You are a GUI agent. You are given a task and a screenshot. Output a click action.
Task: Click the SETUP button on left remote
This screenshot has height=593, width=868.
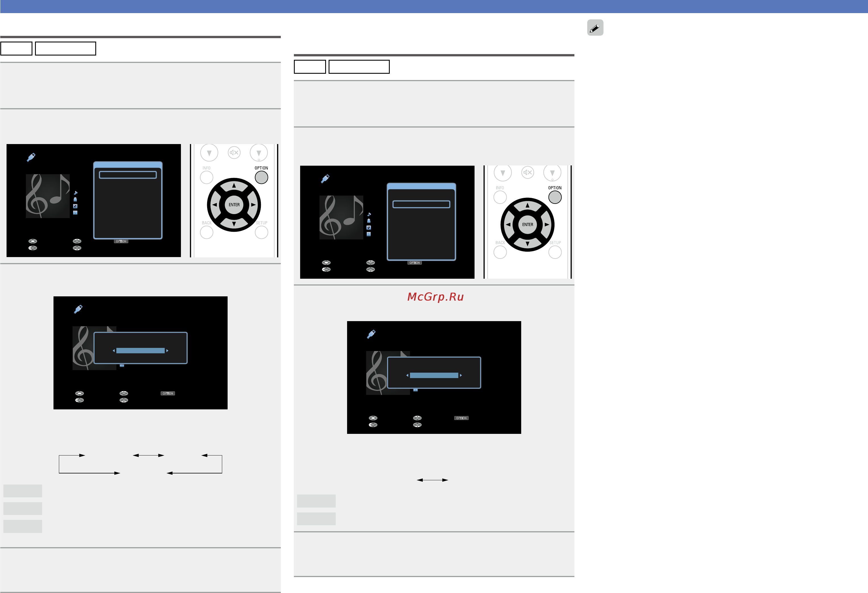click(261, 232)
